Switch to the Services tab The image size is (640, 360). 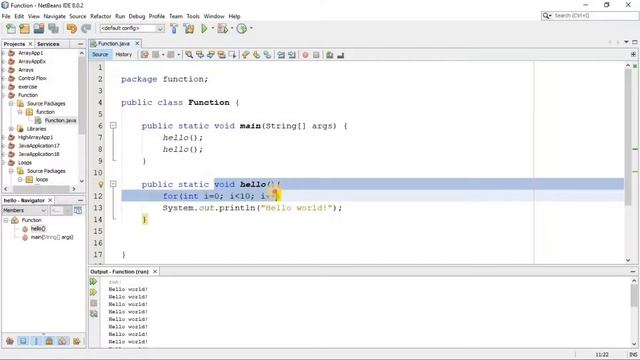pyautogui.click(x=48, y=44)
